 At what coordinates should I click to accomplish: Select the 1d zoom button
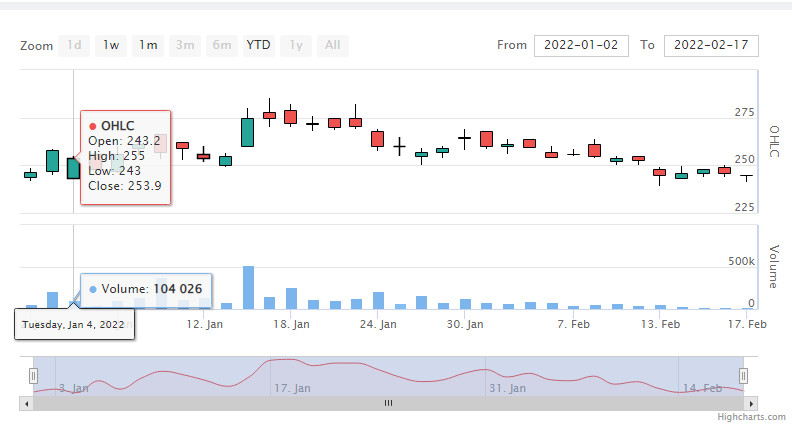pyautogui.click(x=74, y=45)
